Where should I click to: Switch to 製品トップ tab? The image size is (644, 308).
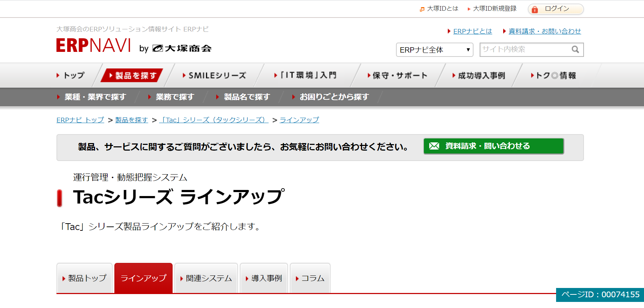pos(84,278)
